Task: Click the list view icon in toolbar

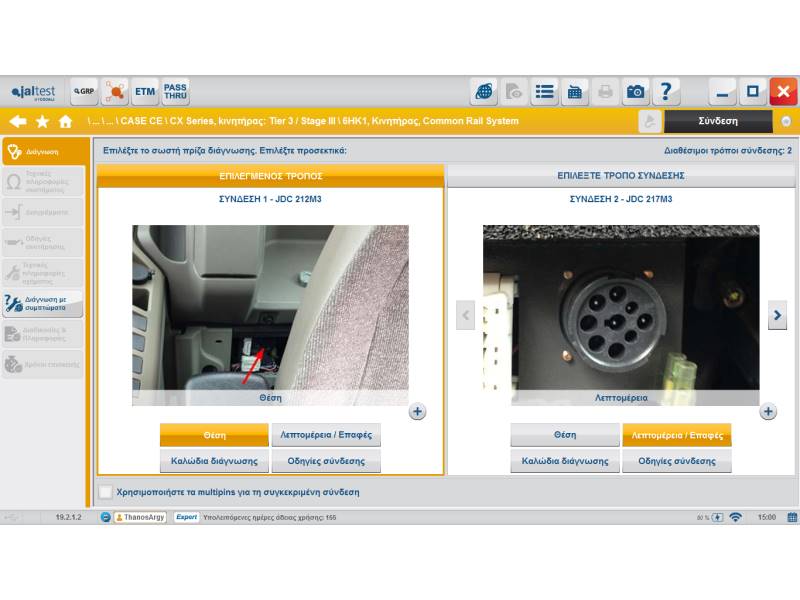Action: coord(544,92)
